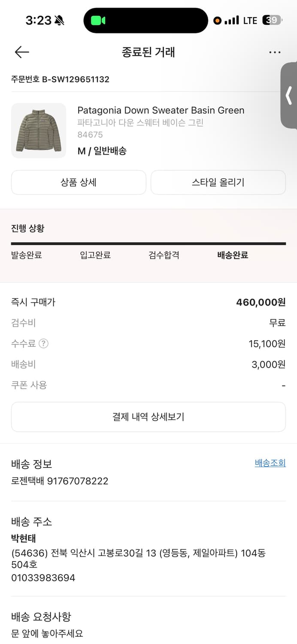Tap the 로젠택배 tracking number 91767078222

point(59,481)
